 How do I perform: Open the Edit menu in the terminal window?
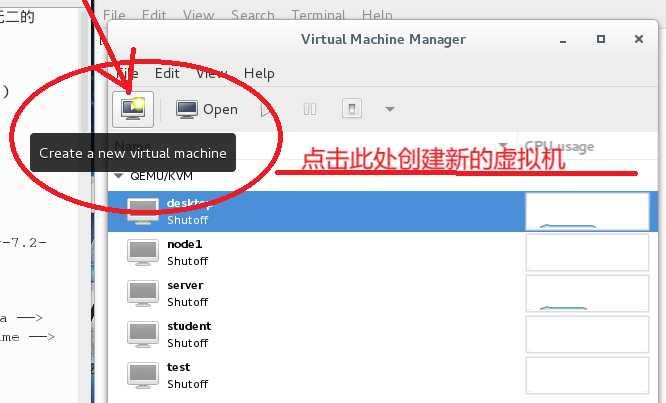(x=154, y=15)
